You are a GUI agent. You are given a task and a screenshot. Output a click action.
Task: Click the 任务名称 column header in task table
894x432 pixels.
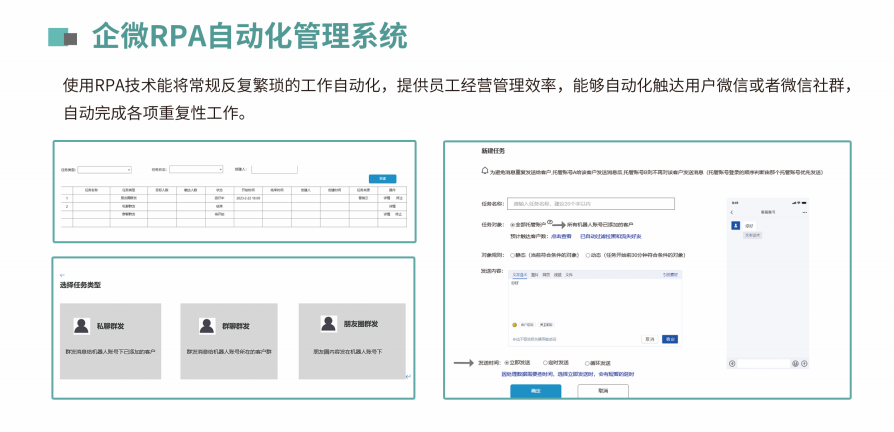[91, 190]
